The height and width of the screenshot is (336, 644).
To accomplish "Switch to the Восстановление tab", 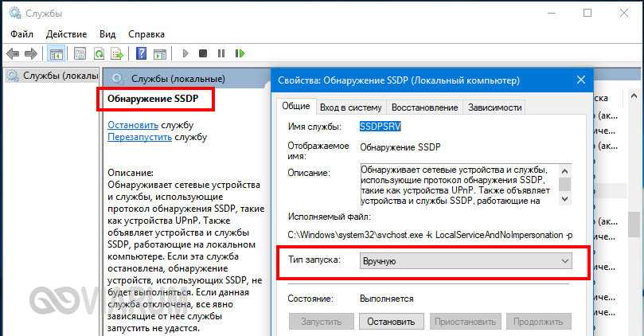I will (426, 107).
